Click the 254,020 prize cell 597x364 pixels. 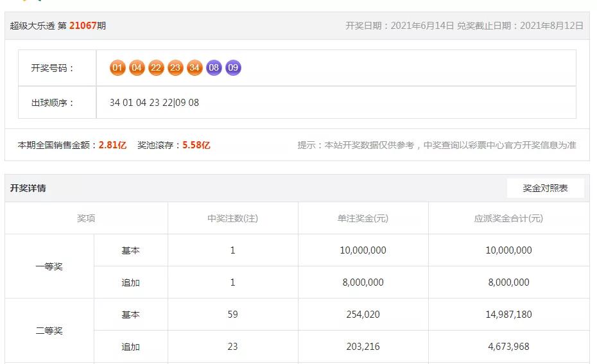tap(363, 314)
